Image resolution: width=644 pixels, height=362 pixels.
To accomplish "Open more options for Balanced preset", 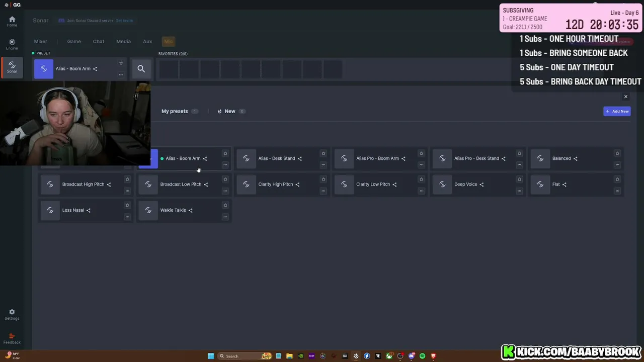I will tap(617, 165).
